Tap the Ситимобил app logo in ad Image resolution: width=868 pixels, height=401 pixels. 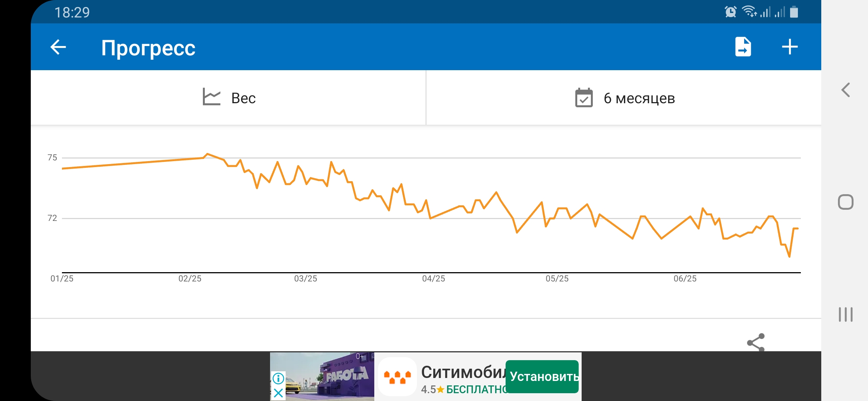coord(397,376)
